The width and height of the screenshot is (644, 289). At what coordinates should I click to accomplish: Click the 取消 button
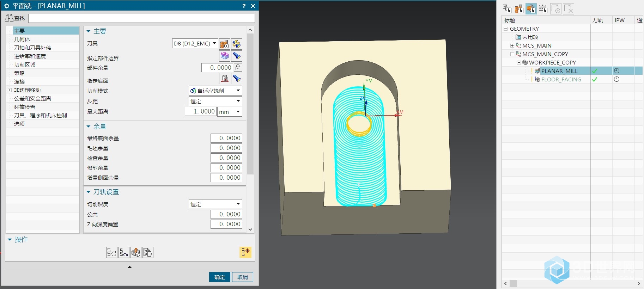(243, 277)
